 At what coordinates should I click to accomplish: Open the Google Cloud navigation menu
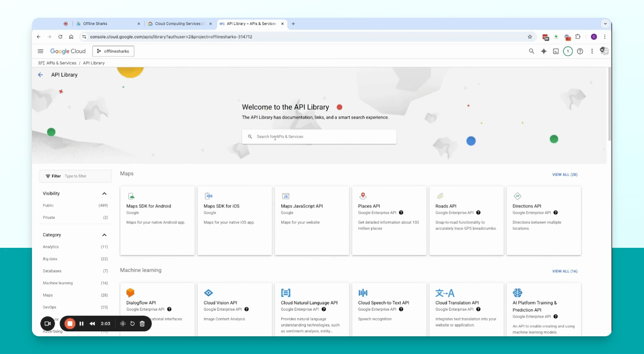click(x=40, y=51)
